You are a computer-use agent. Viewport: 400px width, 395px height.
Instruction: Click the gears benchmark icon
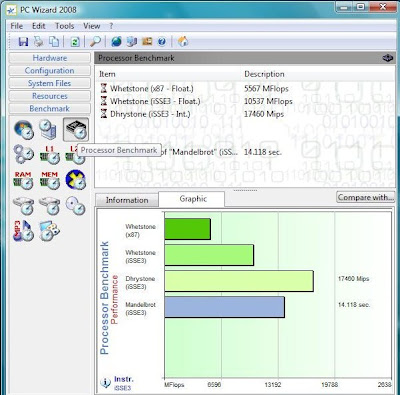coord(24,155)
